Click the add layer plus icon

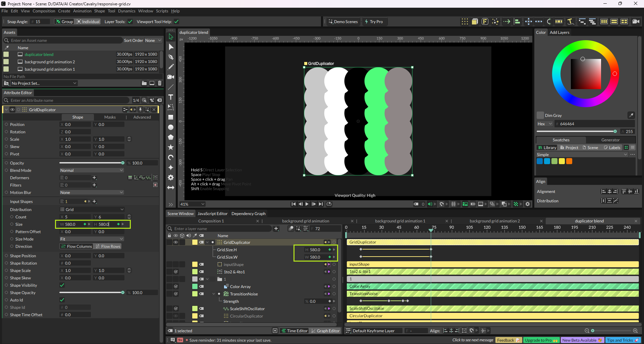pos(276,229)
